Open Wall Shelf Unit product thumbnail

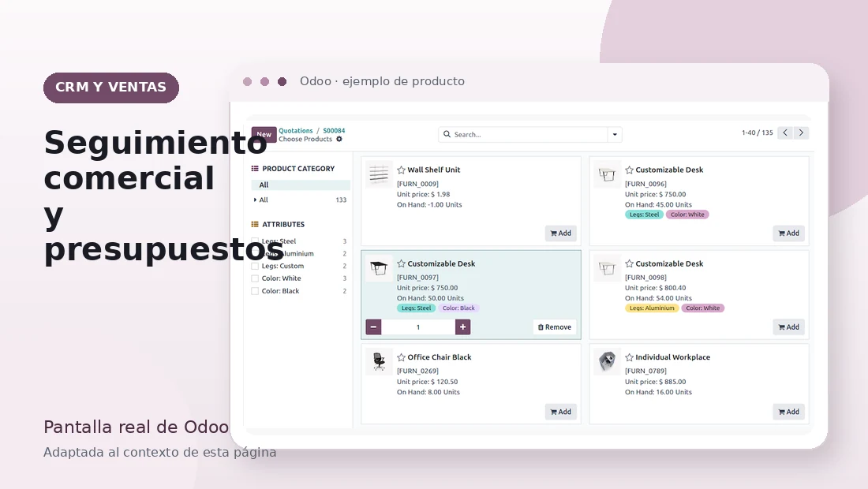point(380,174)
